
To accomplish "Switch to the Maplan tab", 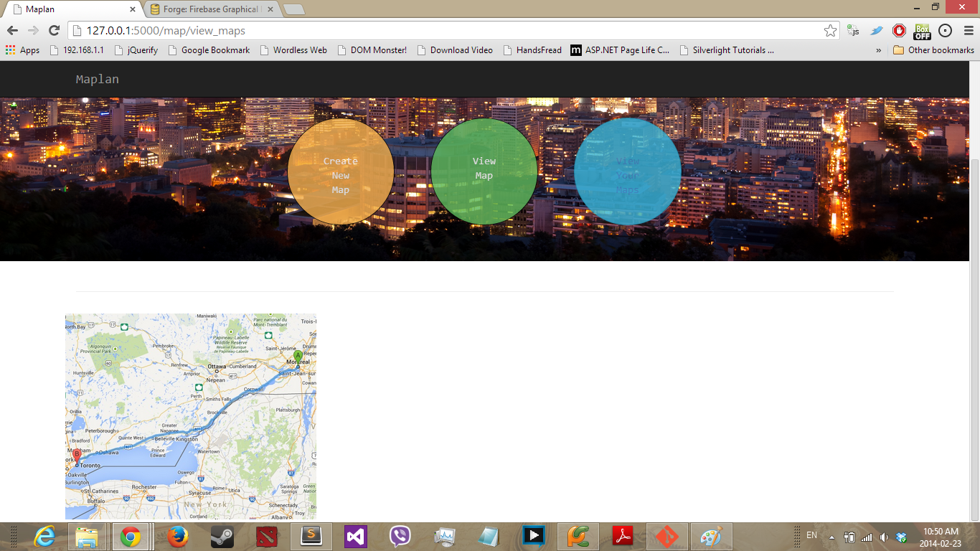I will (x=72, y=9).
